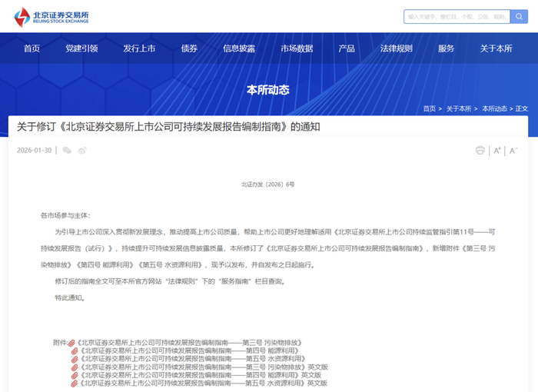Click the closing line 特此通知
Image resolution: width=538 pixels, height=392 pixels.
[x=70, y=297]
